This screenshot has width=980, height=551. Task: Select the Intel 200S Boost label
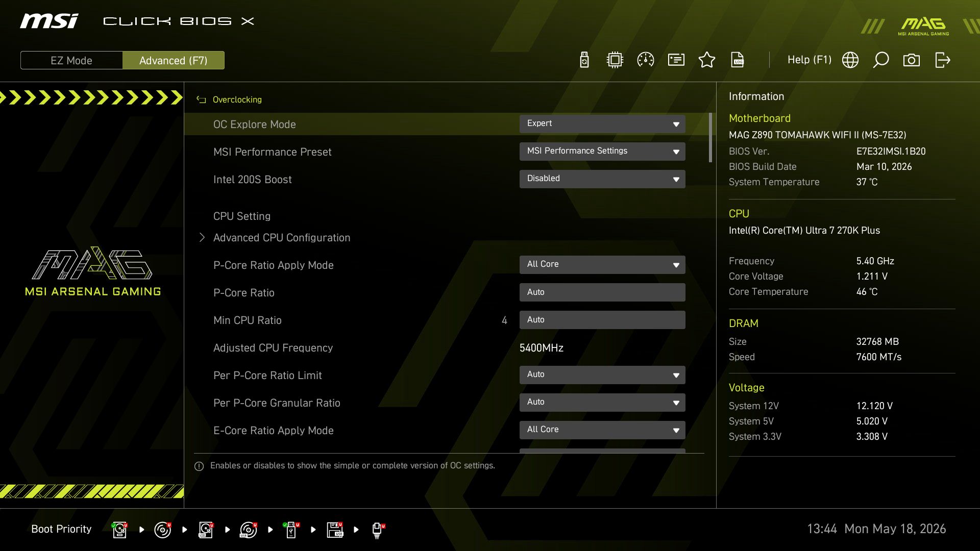pyautogui.click(x=252, y=180)
